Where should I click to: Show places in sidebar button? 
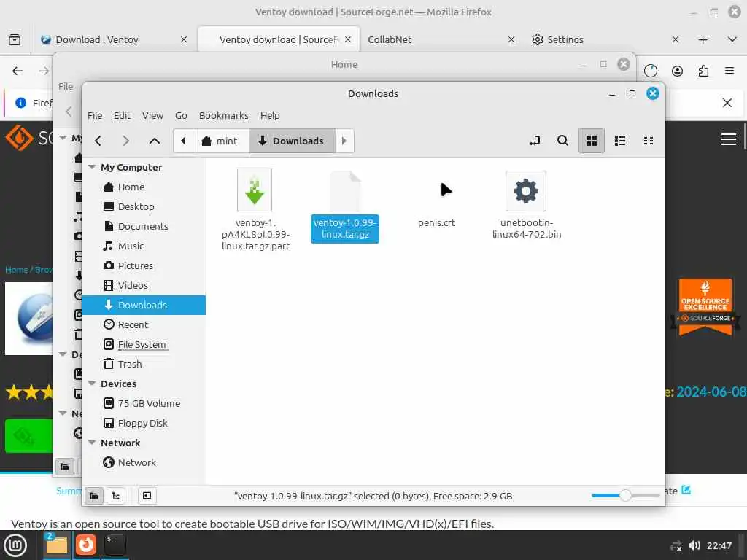94,496
